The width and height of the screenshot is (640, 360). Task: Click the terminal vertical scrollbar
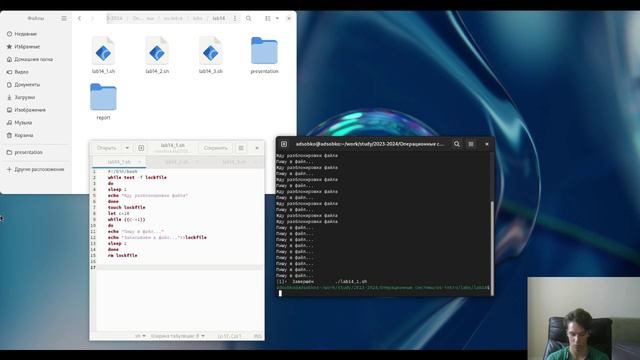pyautogui.click(x=492, y=247)
